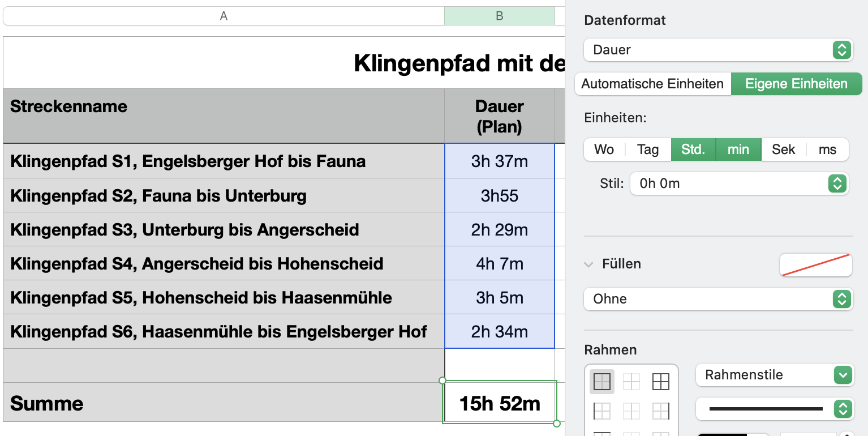Toggle the Sek unit button
The width and height of the screenshot is (868, 436).
click(x=783, y=149)
